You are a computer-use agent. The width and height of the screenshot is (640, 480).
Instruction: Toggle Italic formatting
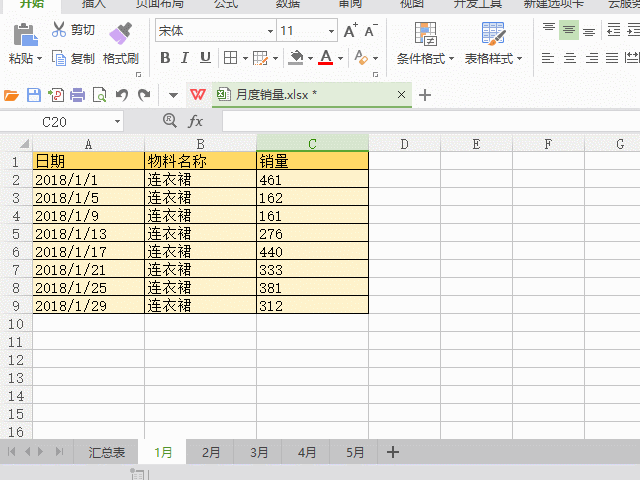point(186,58)
